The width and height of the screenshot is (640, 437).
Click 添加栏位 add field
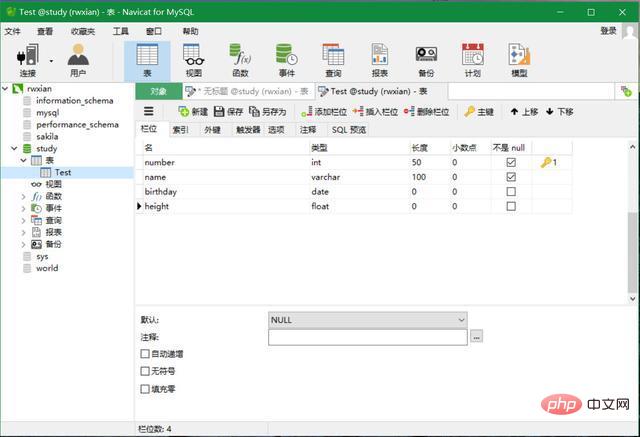324,111
